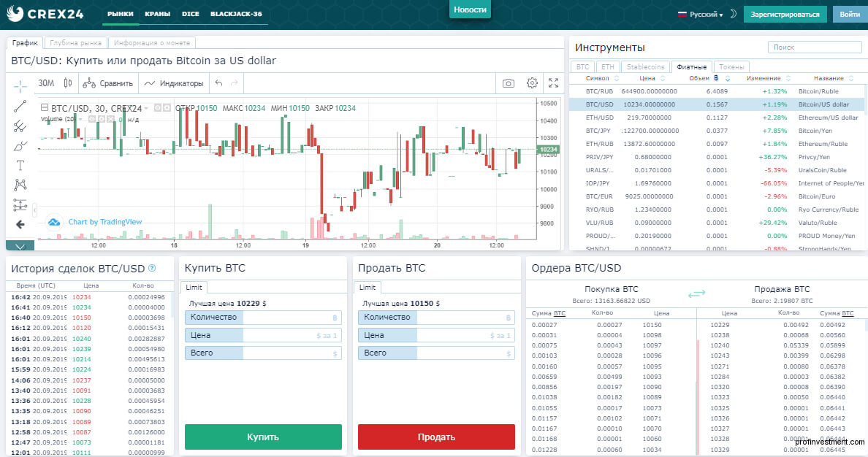This screenshot has width=868, height=457.
Task: Open the DICE menu item
Action: pos(191,14)
